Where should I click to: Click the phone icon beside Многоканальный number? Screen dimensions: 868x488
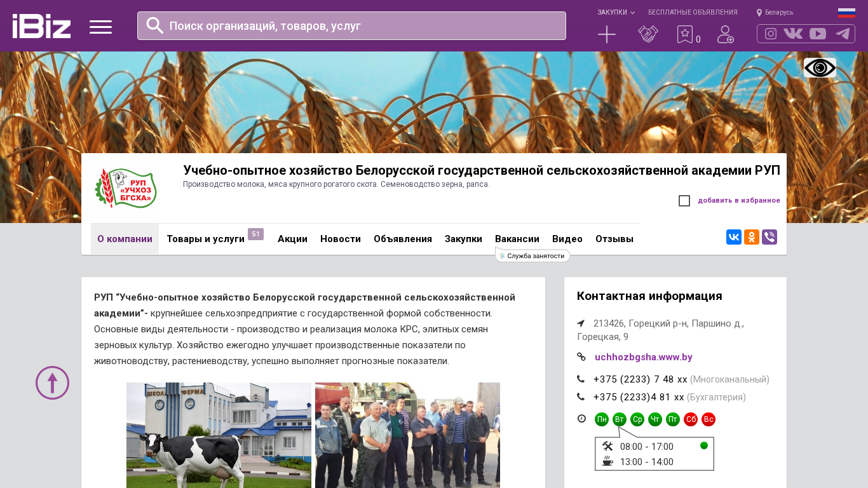(x=581, y=379)
